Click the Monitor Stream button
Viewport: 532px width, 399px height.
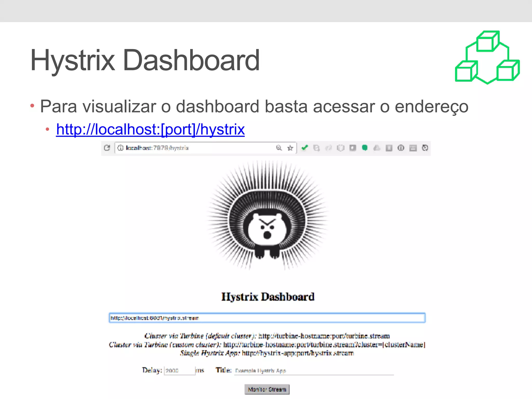pyautogui.click(x=267, y=389)
